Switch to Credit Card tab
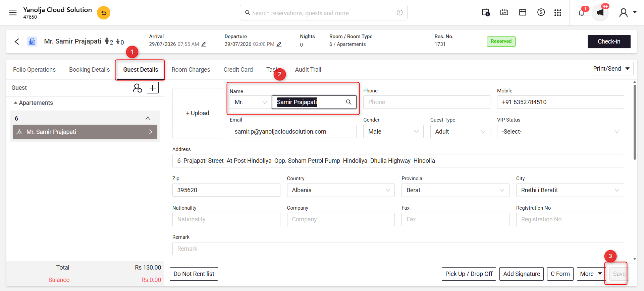The width and height of the screenshot is (644, 291). tap(238, 70)
